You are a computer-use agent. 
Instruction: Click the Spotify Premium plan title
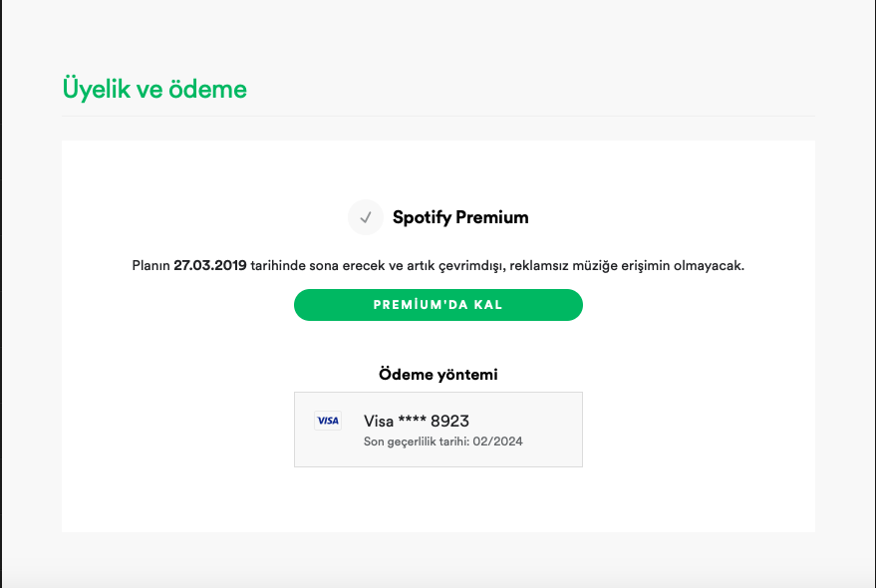460,217
